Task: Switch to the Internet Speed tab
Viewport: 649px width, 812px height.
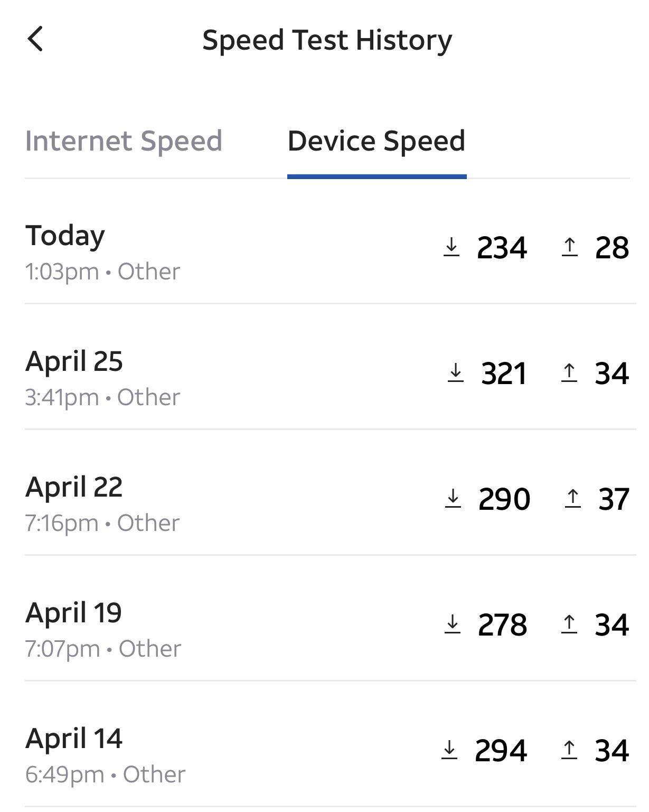Action: click(124, 141)
